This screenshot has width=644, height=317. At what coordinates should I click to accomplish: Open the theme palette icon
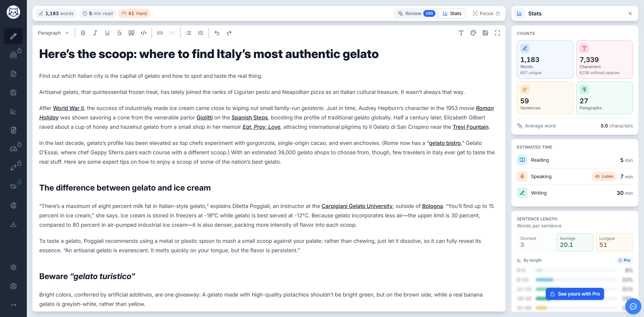point(473,33)
